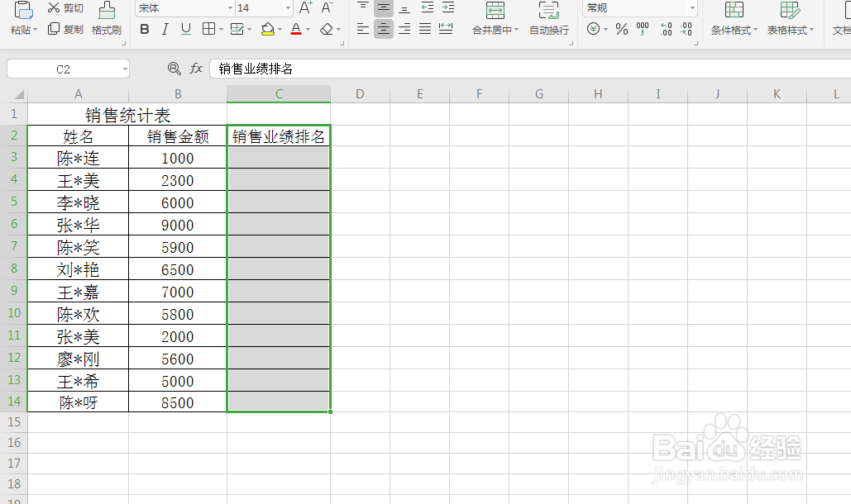The width and height of the screenshot is (851, 504).
Task: Open the font size 14 dropdown
Action: coord(288,8)
